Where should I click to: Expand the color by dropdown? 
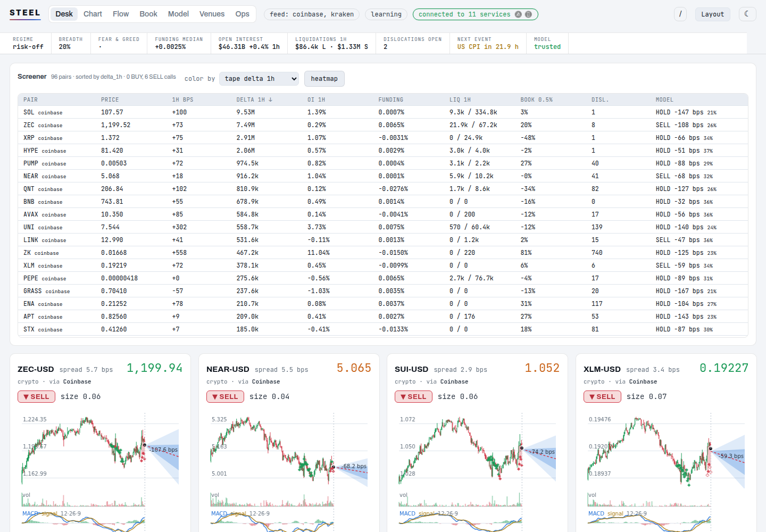point(259,79)
